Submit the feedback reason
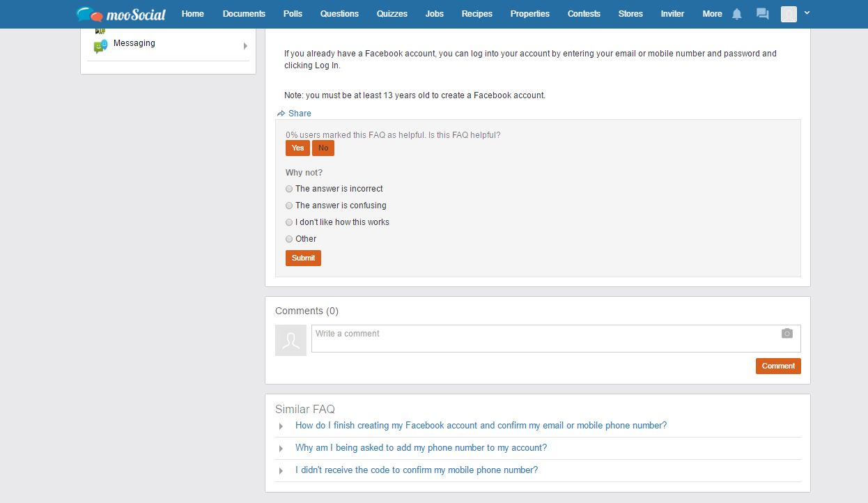This screenshot has height=503, width=868. point(303,258)
